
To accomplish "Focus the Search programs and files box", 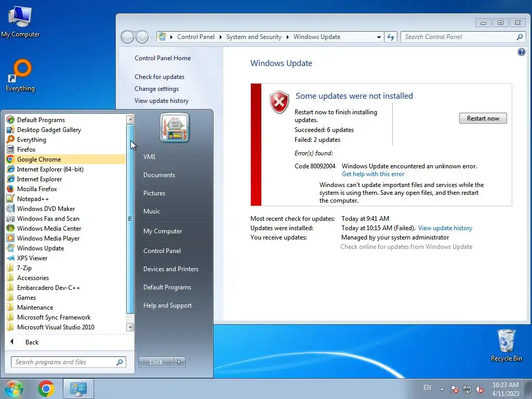I will (x=68, y=362).
